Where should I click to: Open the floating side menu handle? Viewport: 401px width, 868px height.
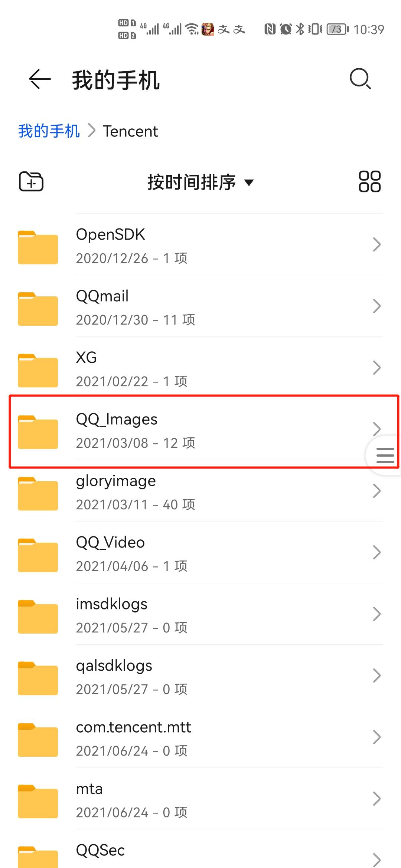tap(385, 455)
